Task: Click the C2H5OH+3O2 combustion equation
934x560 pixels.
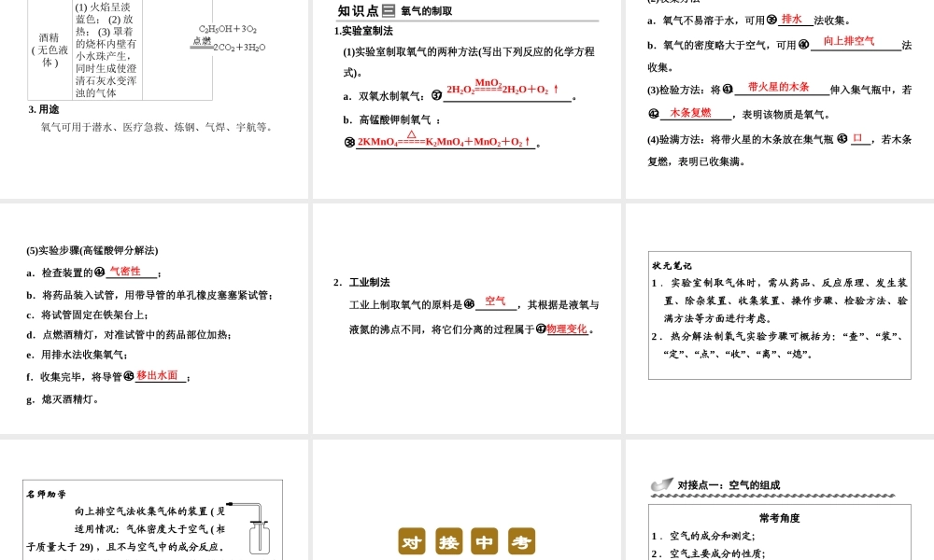Action: pos(229,38)
